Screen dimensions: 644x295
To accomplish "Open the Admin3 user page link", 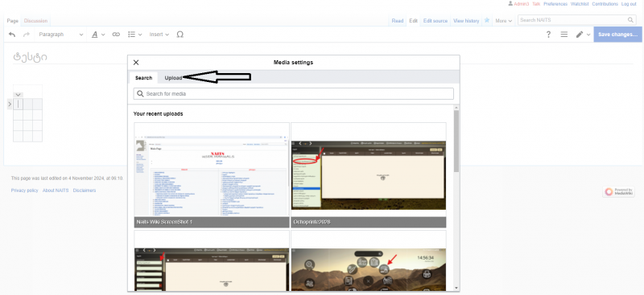I will [522, 4].
